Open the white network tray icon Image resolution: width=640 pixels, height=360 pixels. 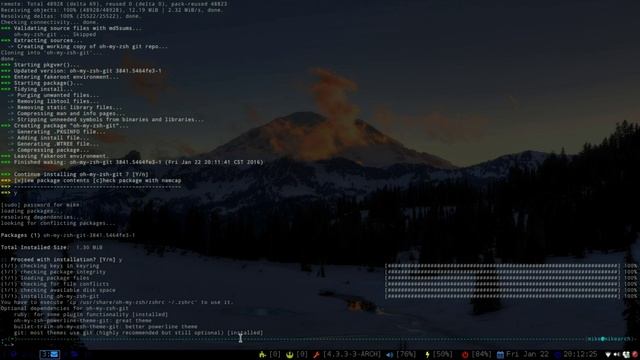pyautogui.click(x=608, y=354)
